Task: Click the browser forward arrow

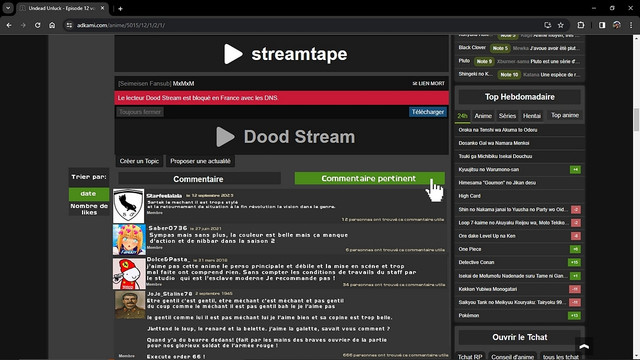Action: pos(23,25)
